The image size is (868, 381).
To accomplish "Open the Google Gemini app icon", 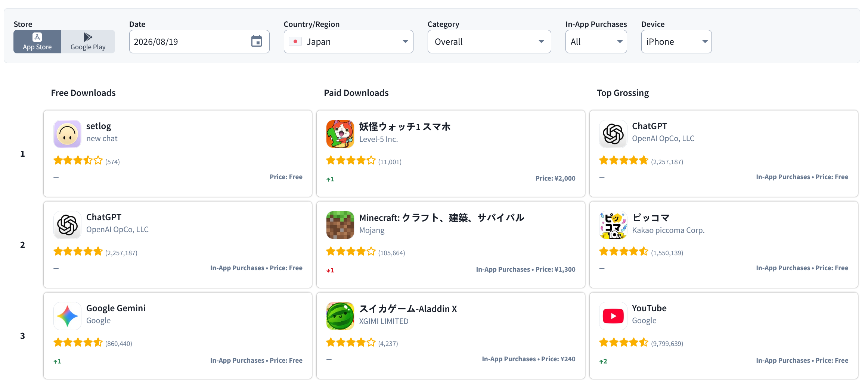I will point(67,316).
